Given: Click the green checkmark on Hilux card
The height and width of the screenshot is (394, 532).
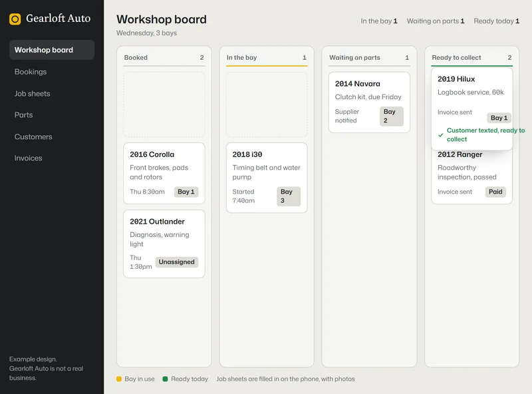Looking at the screenshot, I should pos(440,135).
